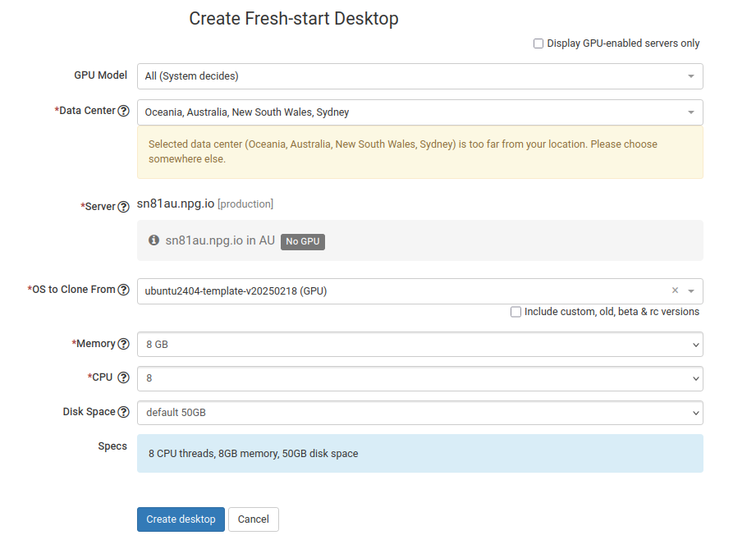Expand the CPU count dropdown
Image resolution: width=756 pixels, height=549 pixels.
(x=419, y=378)
